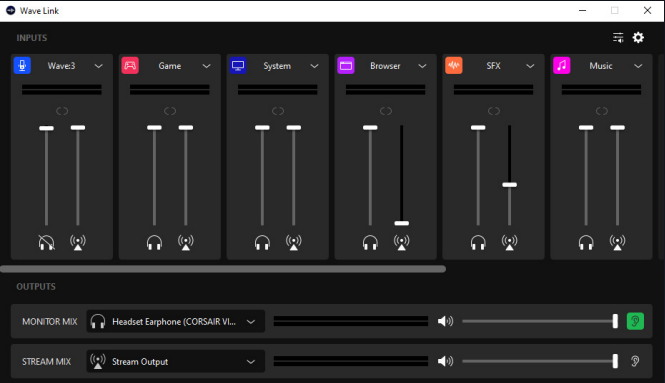Click the Wave:3 monitor fader handle

click(46, 128)
